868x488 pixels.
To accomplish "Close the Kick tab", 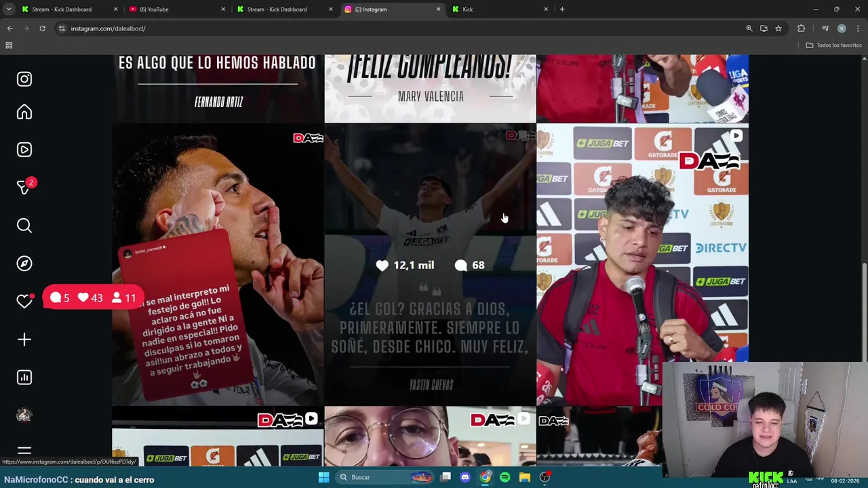I will (546, 9).
